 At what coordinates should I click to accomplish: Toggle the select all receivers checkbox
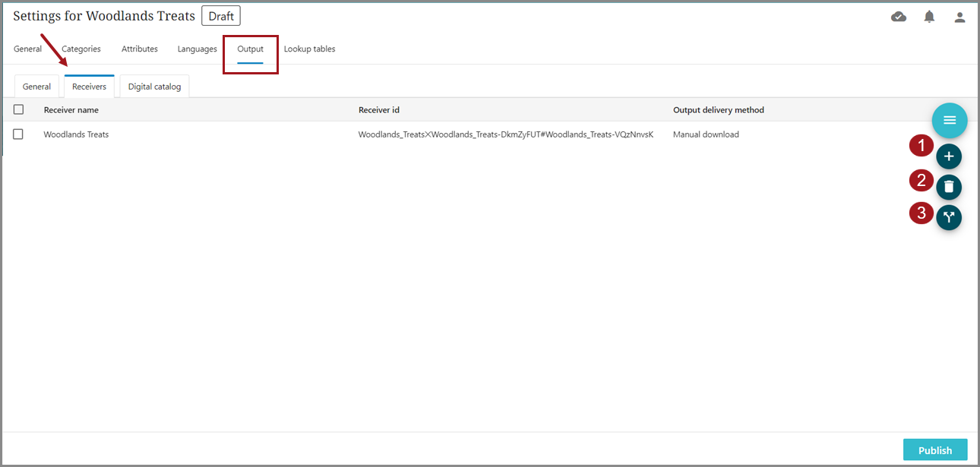(x=19, y=109)
